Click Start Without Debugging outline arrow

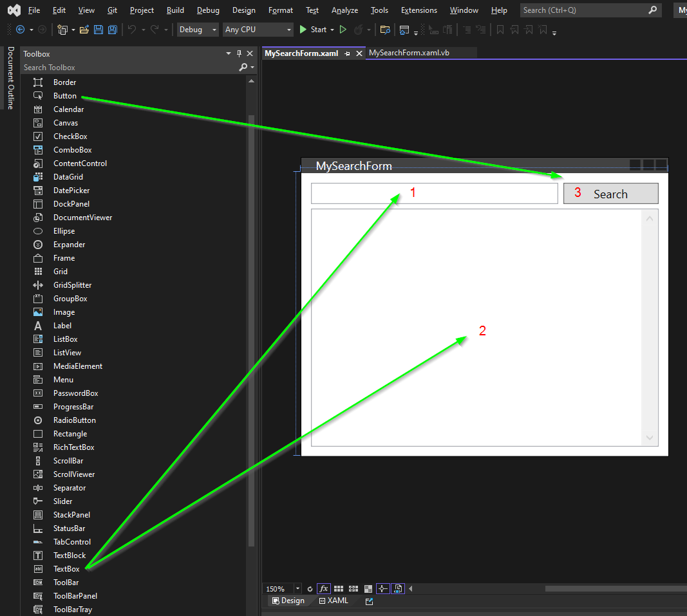point(343,30)
